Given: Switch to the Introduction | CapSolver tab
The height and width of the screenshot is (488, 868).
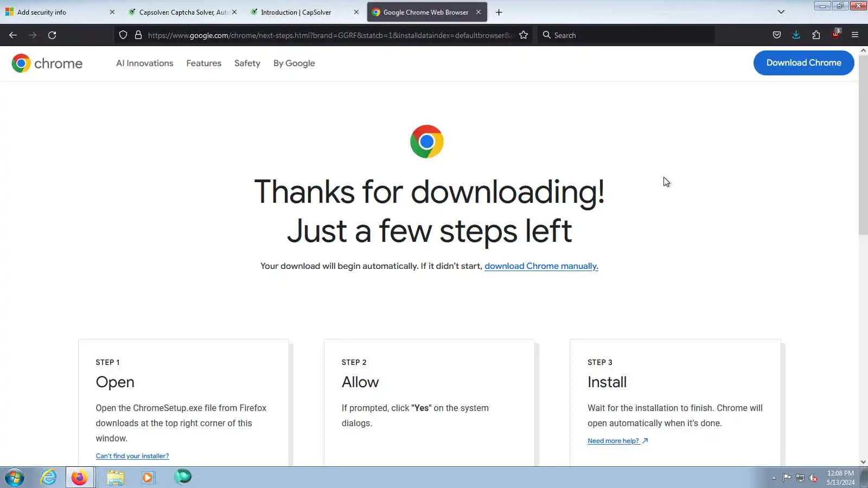Looking at the screenshot, I should [305, 12].
